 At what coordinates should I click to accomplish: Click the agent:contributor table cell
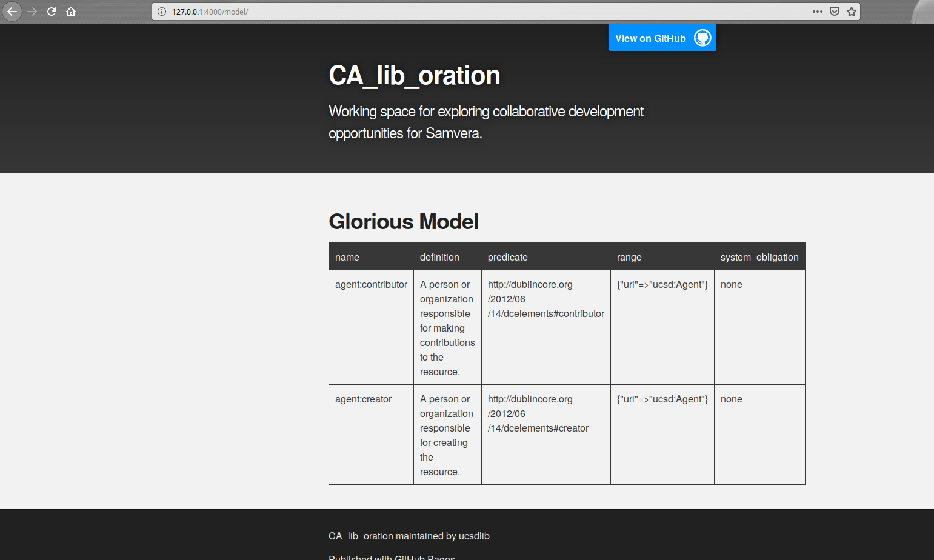point(371,284)
